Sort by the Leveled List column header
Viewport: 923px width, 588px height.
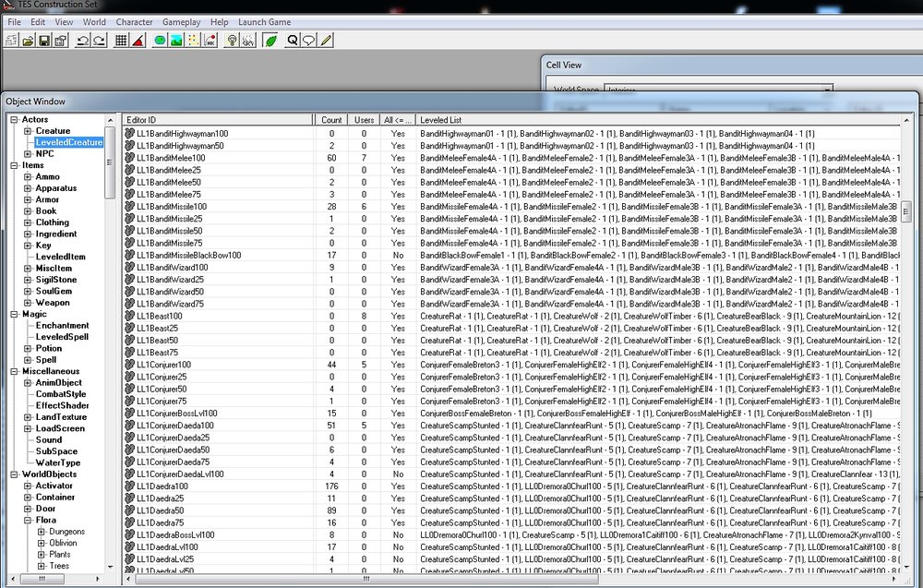tap(659, 119)
